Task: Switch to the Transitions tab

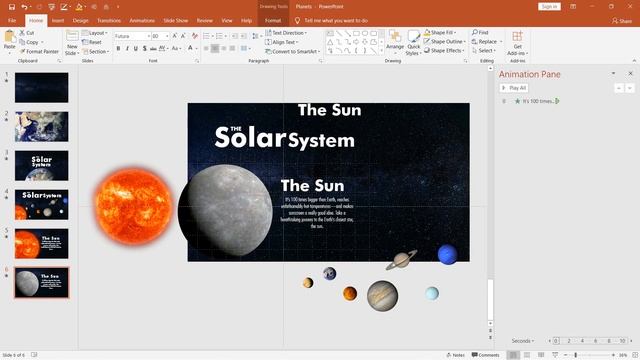Action: coord(109,20)
